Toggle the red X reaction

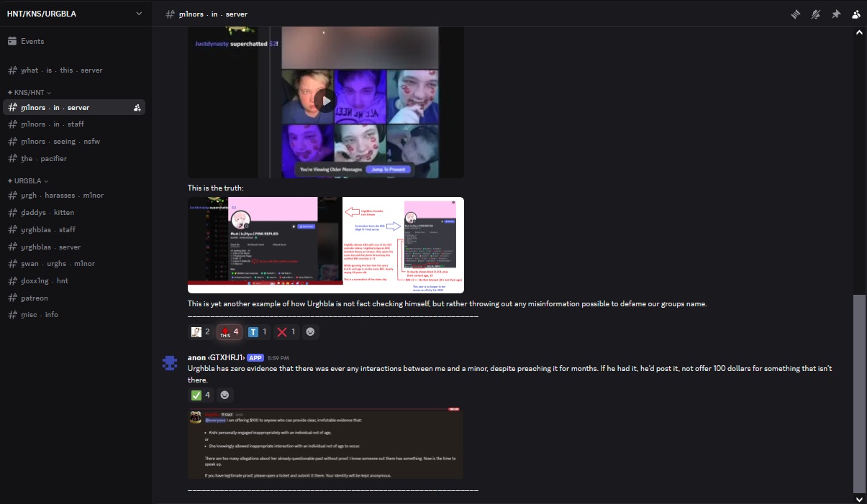[286, 332]
